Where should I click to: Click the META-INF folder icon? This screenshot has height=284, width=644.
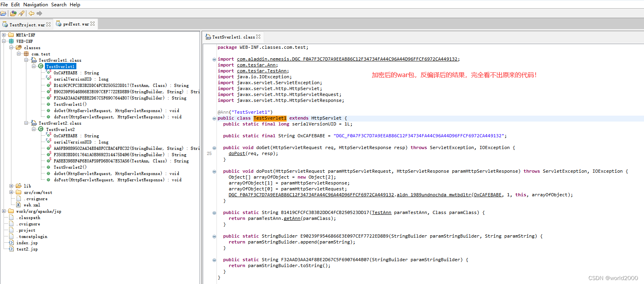coord(11,35)
